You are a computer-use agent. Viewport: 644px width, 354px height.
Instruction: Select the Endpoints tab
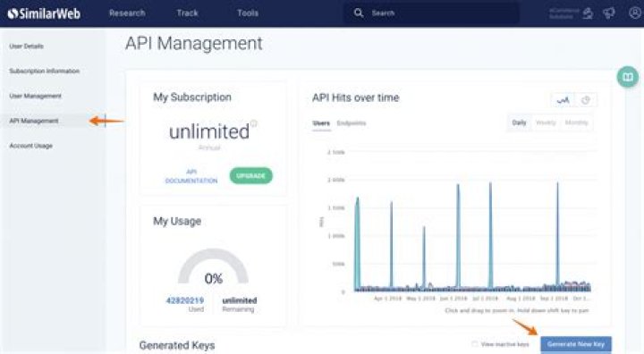(352, 123)
